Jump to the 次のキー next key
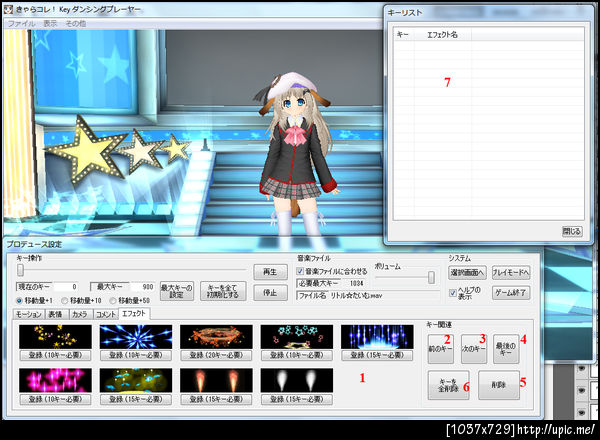Image resolution: width=600 pixels, height=440 pixels. tap(474, 349)
